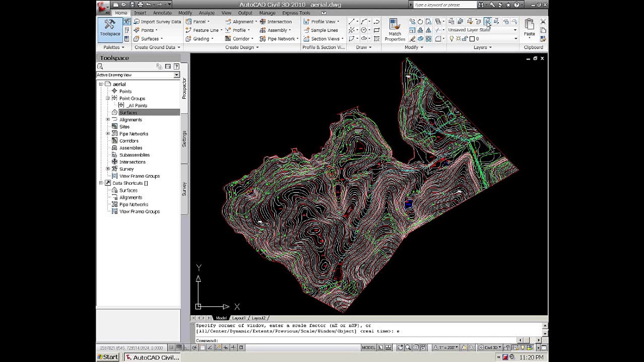Open Unsaved Layer State dropdown
The width and height of the screenshot is (644, 362).
[515, 30]
